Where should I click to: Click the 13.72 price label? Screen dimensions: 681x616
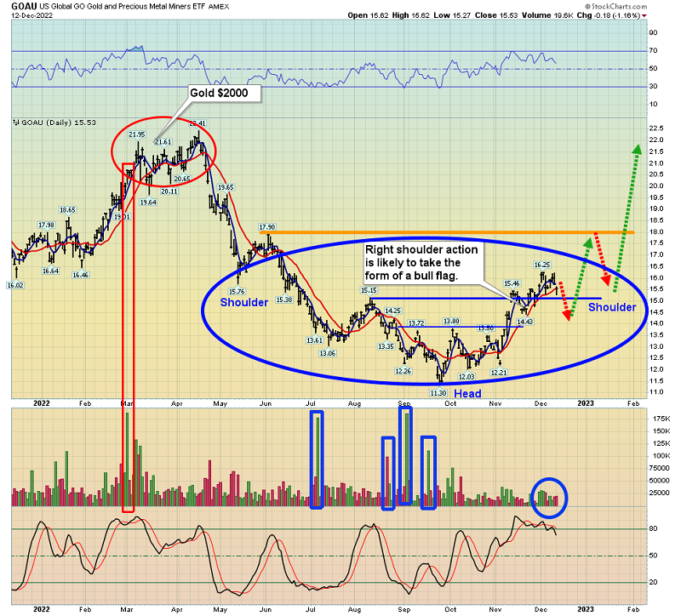coord(416,323)
